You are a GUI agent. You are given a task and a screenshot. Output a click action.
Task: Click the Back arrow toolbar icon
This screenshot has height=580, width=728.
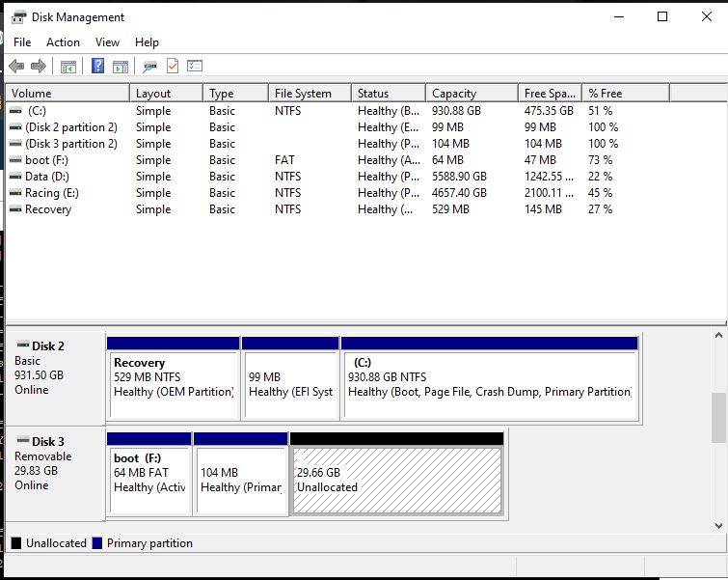(16, 66)
